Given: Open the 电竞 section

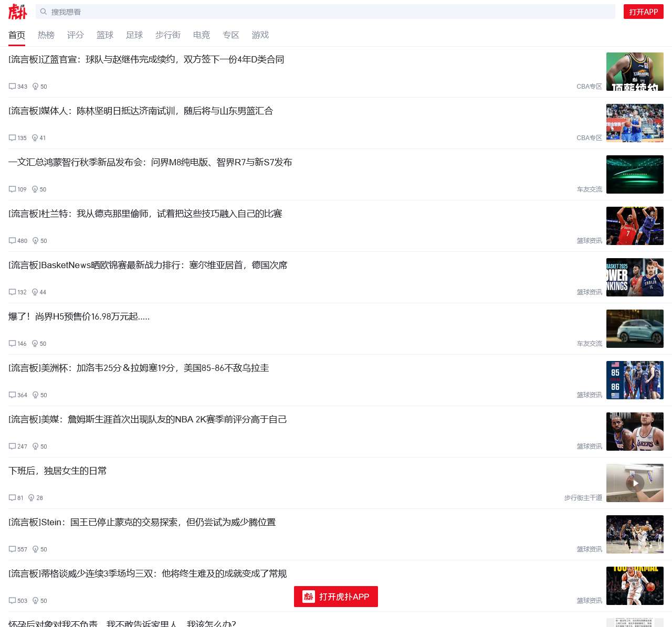Looking at the screenshot, I should coord(201,35).
